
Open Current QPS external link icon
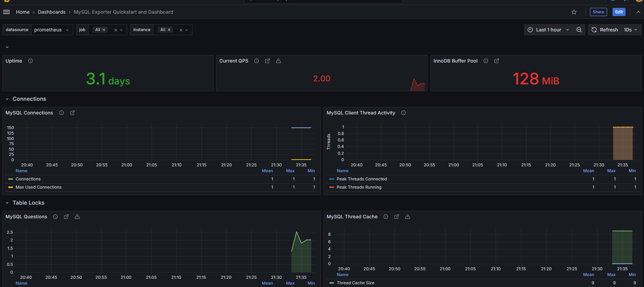click(x=268, y=61)
